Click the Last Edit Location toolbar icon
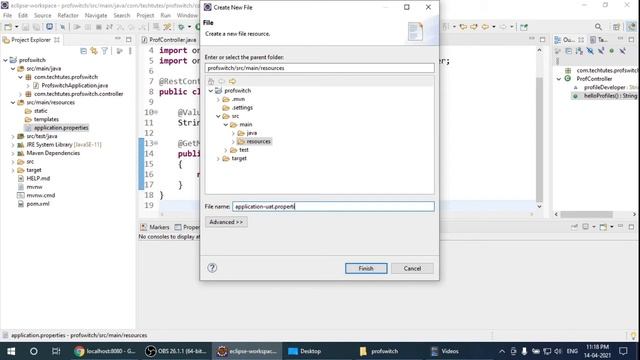 463,27
